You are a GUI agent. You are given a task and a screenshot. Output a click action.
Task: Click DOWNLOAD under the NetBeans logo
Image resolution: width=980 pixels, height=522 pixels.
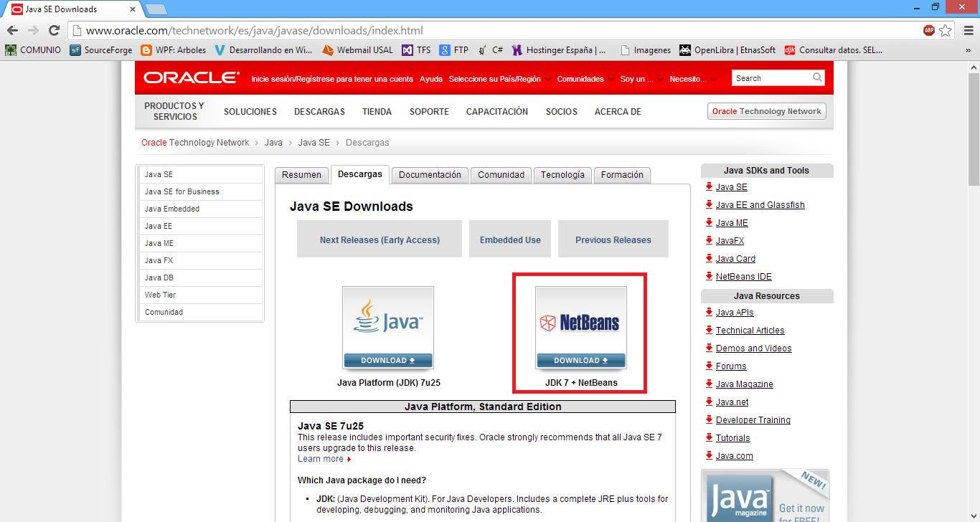pos(581,360)
